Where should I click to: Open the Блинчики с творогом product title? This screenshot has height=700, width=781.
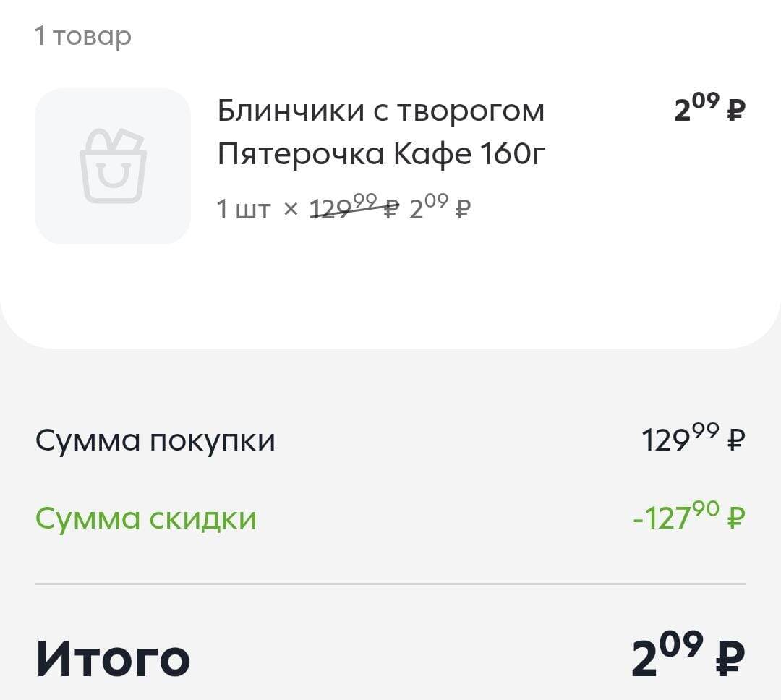point(381,111)
